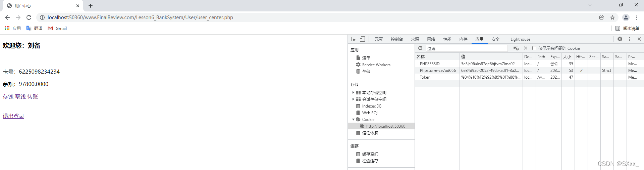Image resolution: width=644 pixels, height=170 pixels.
Task: Open Chrome three-dot menu
Action: (x=637, y=17)
